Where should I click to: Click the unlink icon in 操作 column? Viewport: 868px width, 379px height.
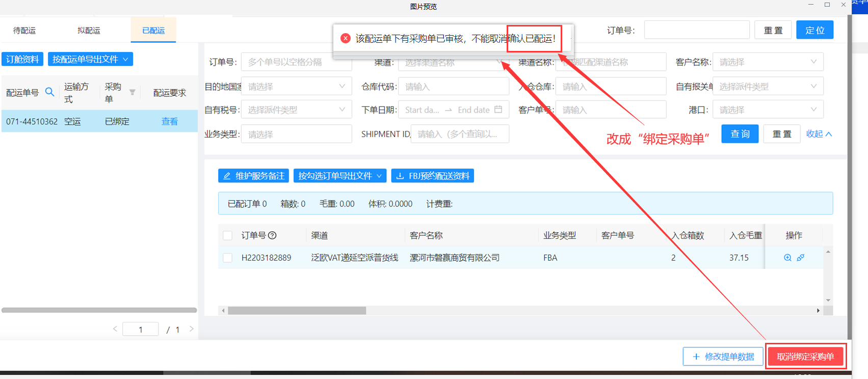[x=801, y=258]
